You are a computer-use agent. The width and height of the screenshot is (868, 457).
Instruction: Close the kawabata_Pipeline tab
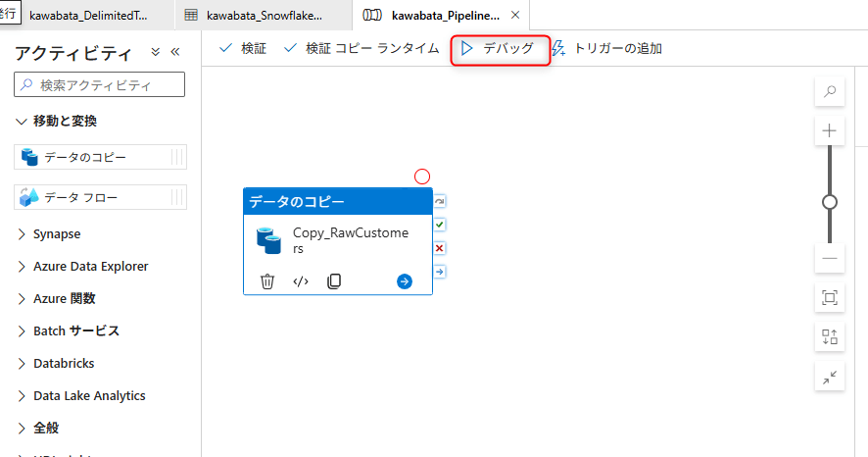coord(515,15)
